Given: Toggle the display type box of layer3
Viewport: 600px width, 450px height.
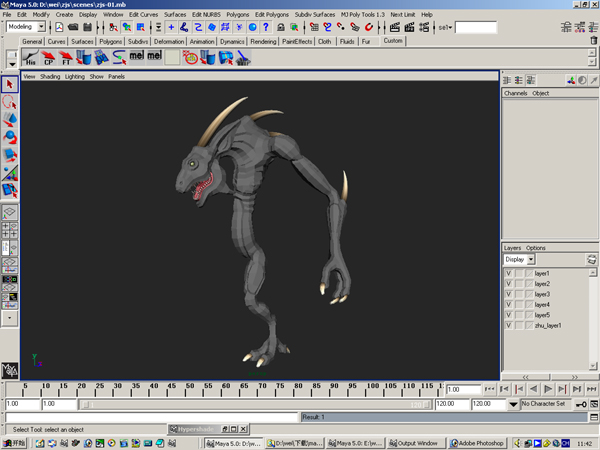Looking at the screenshot, I should (519, 294).
